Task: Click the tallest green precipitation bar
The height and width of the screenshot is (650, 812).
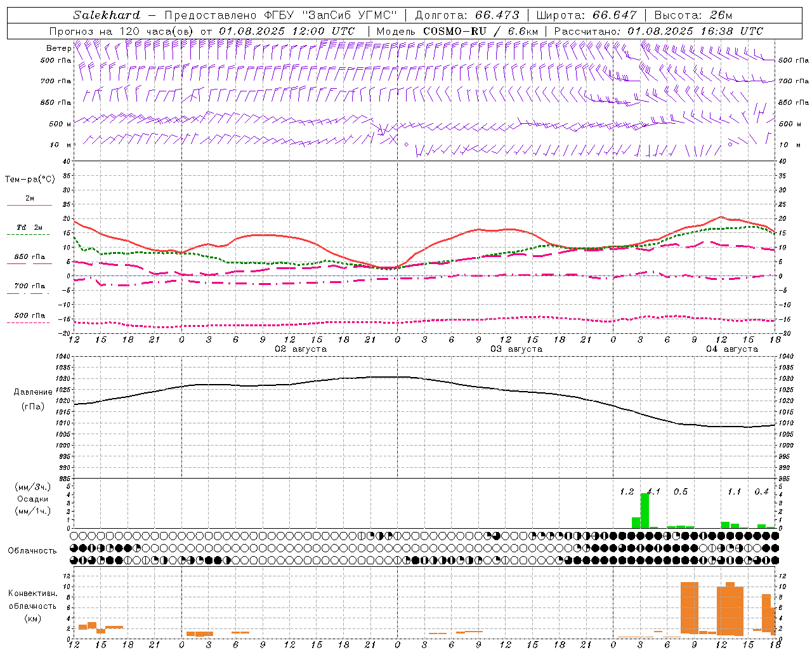Action: [x=645, y=510]
